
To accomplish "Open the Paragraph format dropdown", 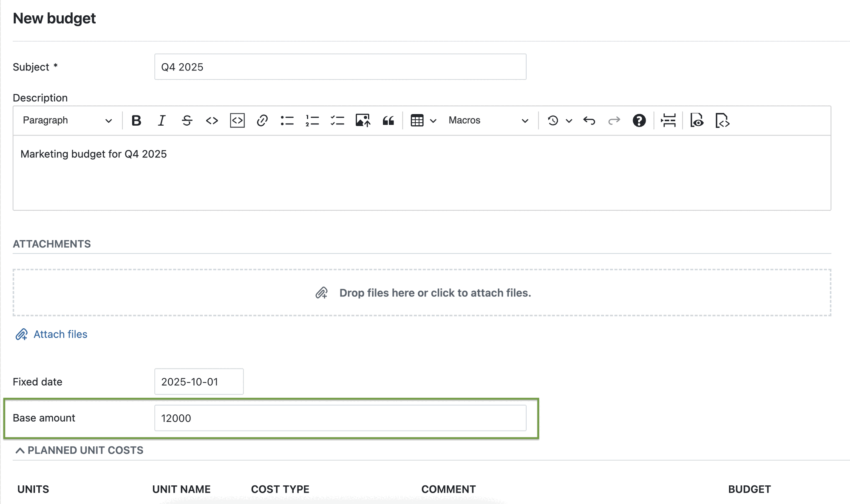I will pyautogui.click(x=66, y=120).
